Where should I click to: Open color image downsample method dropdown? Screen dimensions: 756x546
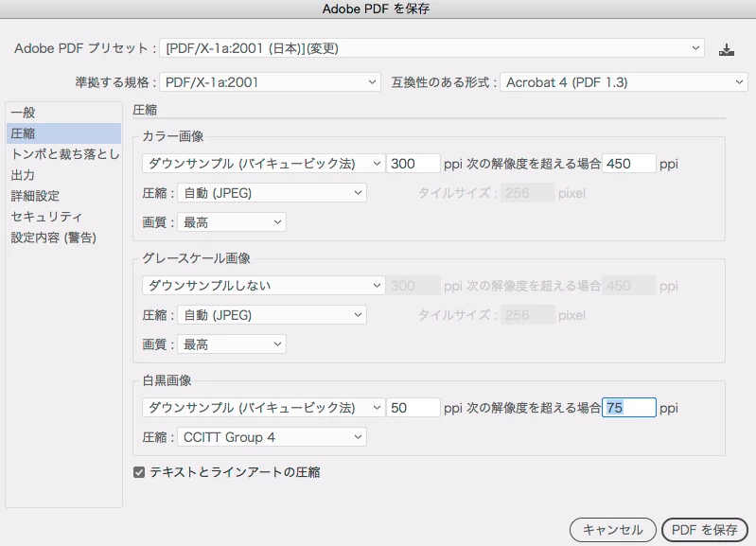click(x=263, y=164)
